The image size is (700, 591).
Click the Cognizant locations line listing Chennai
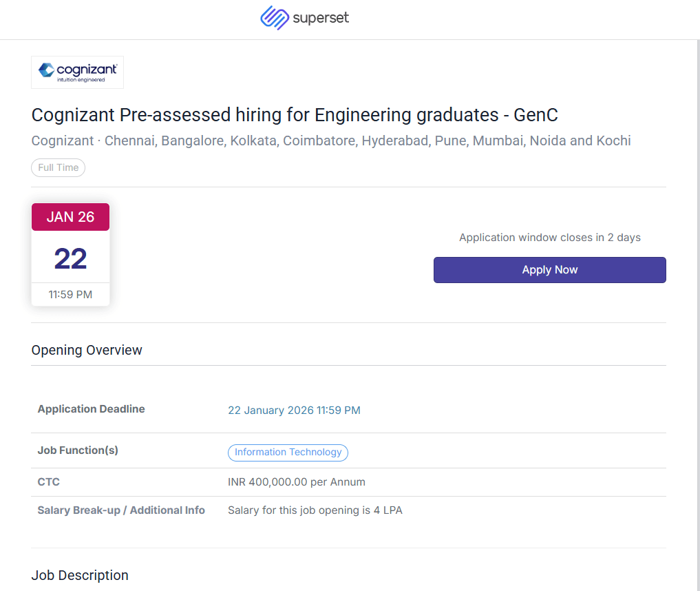[x=331, y=141]
